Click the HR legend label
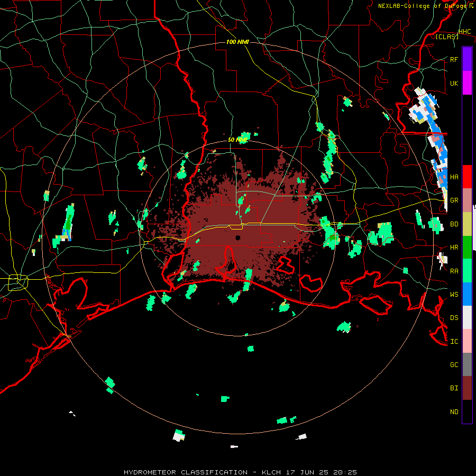This screenshot has width=476, height=476. (x=454, y=248)
